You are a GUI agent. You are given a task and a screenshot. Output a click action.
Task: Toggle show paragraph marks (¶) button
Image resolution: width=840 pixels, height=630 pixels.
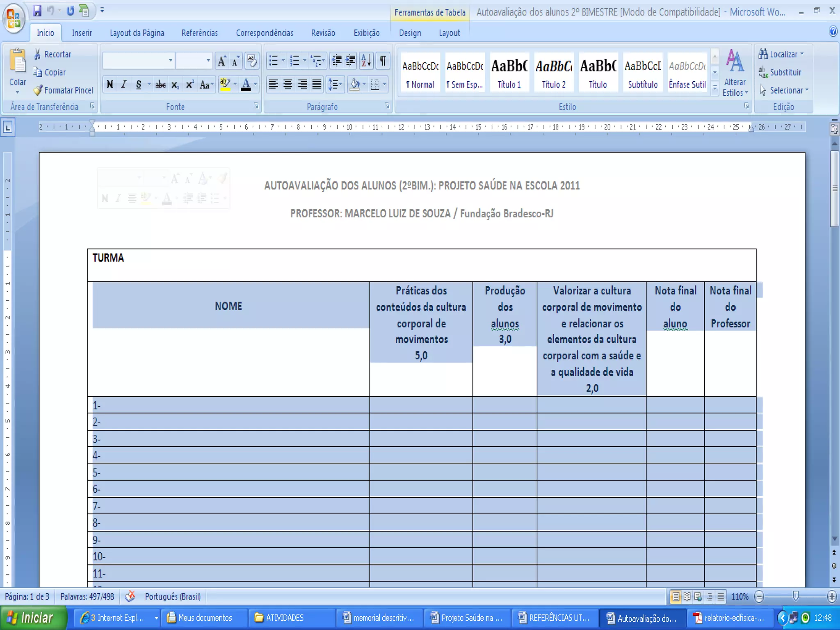tap(383, 61)
